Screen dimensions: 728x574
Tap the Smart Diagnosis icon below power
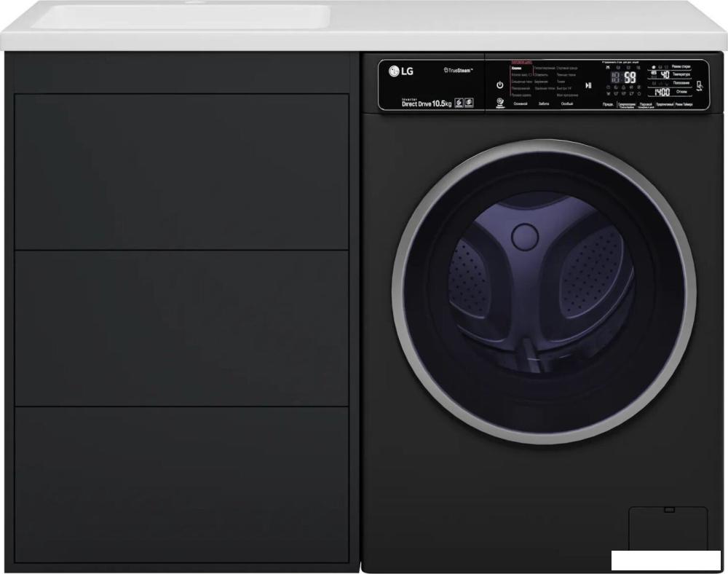500,103
